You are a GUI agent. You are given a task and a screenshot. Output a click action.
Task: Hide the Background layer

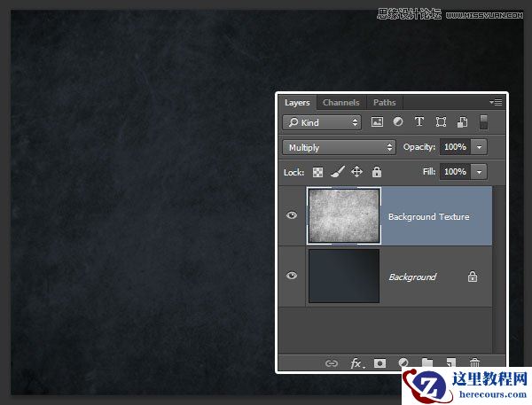292,276
